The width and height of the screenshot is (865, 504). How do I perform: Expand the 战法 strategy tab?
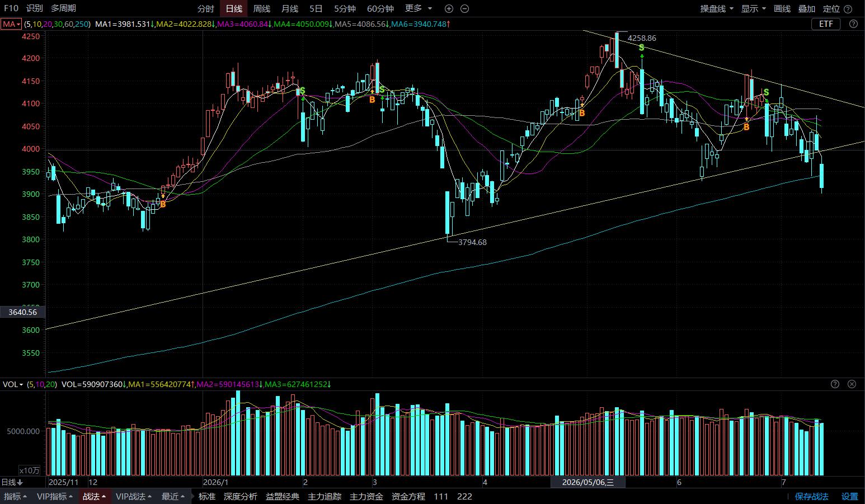click(95, 496)
